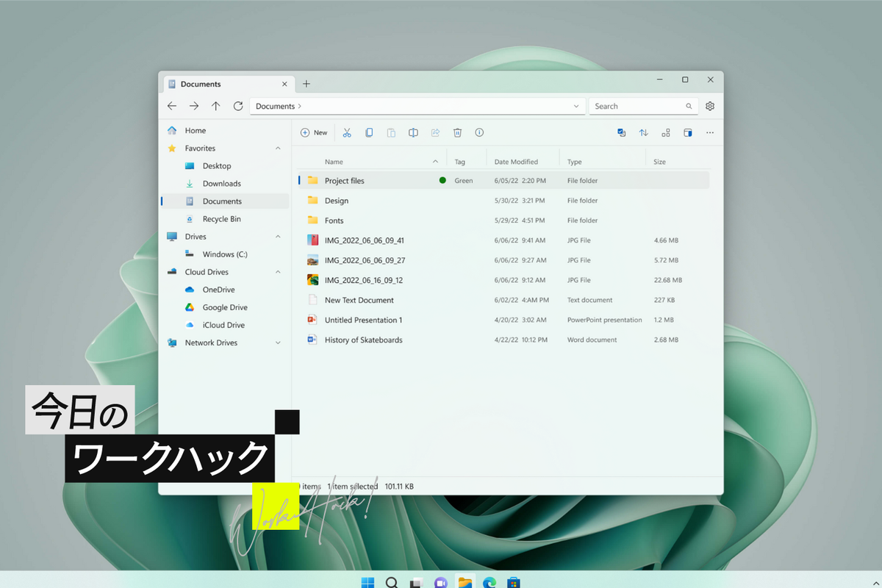Rename the selected item via the rename icon
882x588 pixels.
coord(413,132)
